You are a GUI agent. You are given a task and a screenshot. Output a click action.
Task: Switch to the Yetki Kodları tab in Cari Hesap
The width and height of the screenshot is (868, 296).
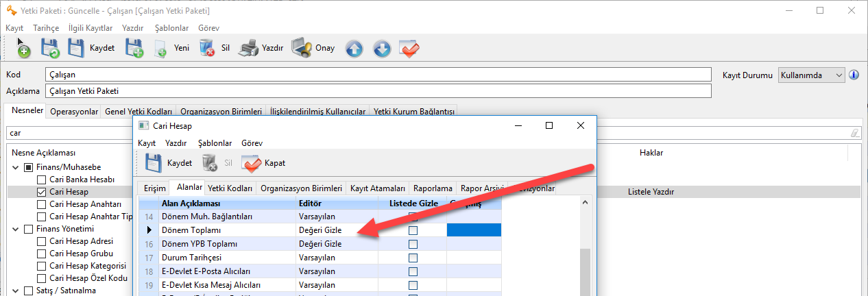230,188
